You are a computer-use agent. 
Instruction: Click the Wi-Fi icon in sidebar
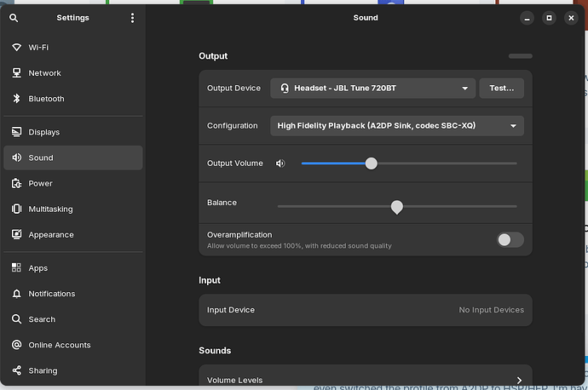click(17, 48)
